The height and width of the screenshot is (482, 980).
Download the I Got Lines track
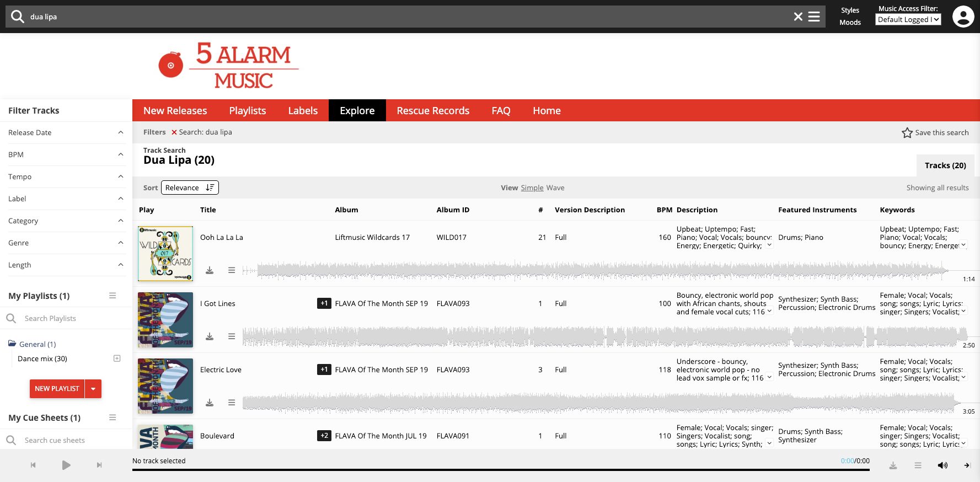[x=210, y=336]
